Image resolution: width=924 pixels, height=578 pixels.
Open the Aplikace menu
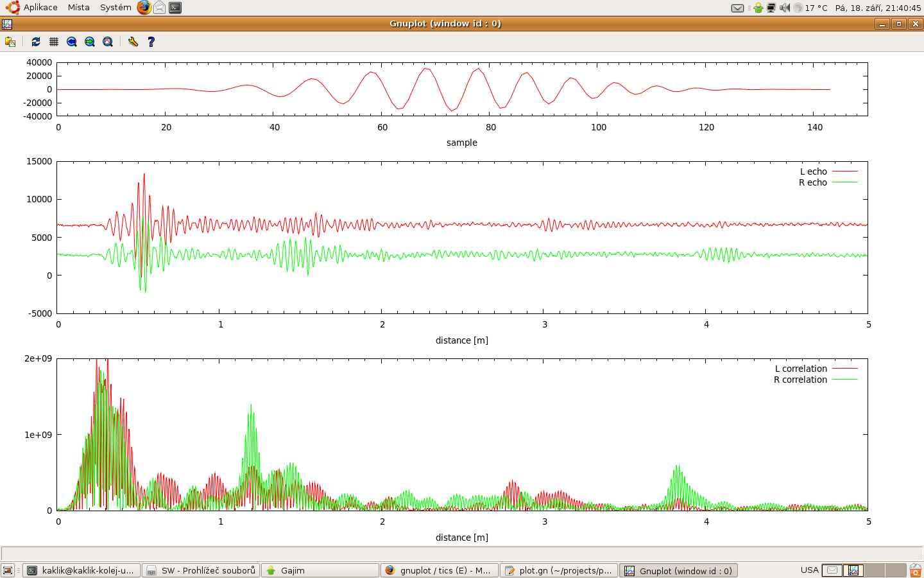pyautogui.click(x=40, y=8)
